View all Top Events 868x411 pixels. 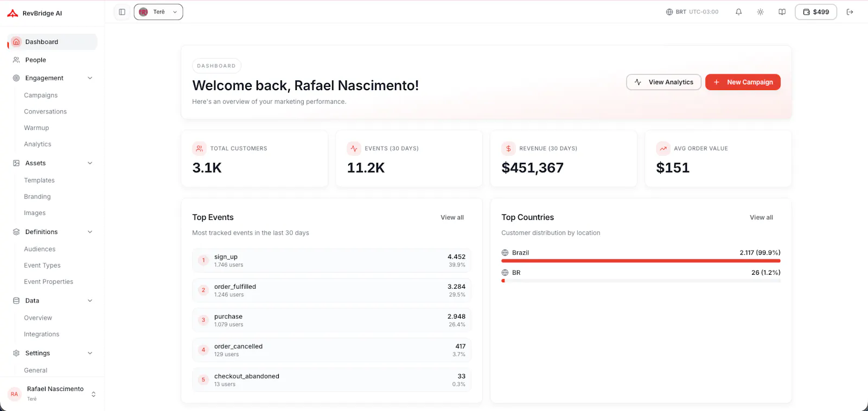coord(452,217)
